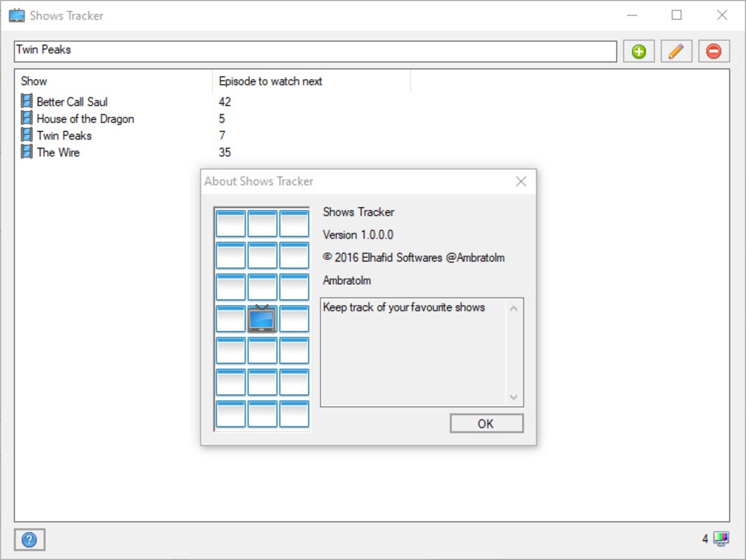Click the TV logo in About dialog
The width and height of the screenshot is (746, 560).
click(262, 318)
